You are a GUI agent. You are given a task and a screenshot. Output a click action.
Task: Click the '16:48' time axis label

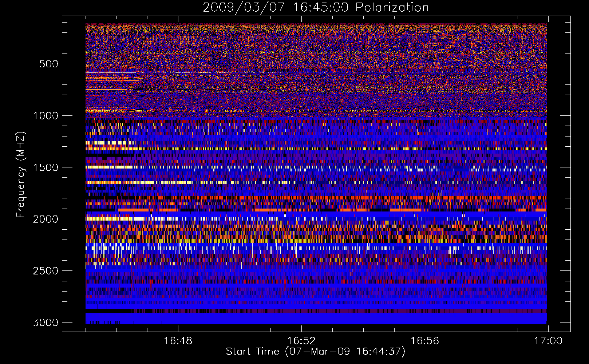(178, 341)
